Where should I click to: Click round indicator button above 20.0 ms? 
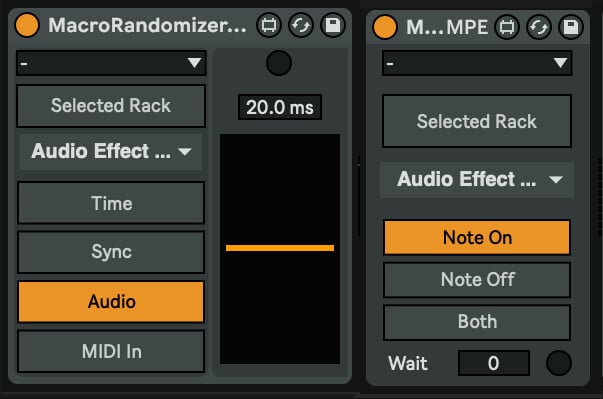[x=279, y=63]
